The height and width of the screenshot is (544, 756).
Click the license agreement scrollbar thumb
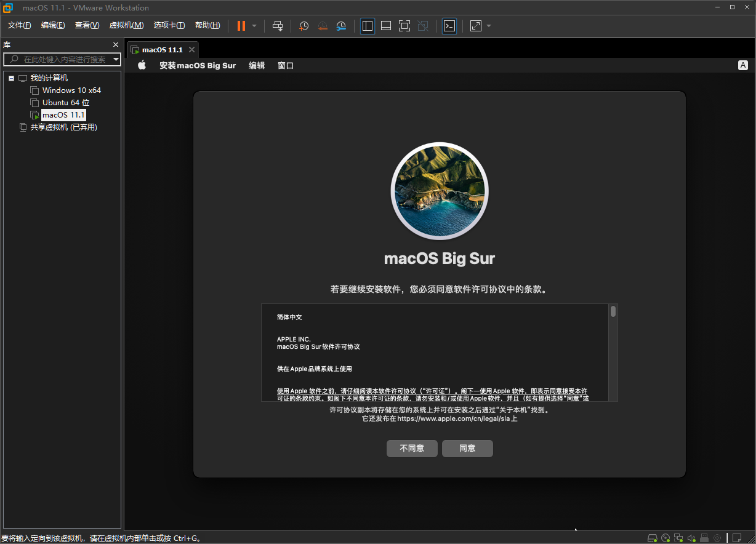613,311
